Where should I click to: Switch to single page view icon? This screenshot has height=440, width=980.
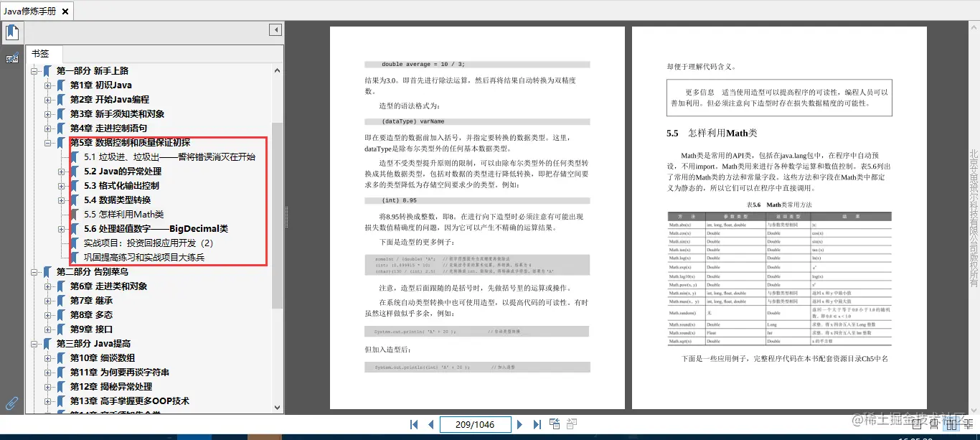click(916, 423)
